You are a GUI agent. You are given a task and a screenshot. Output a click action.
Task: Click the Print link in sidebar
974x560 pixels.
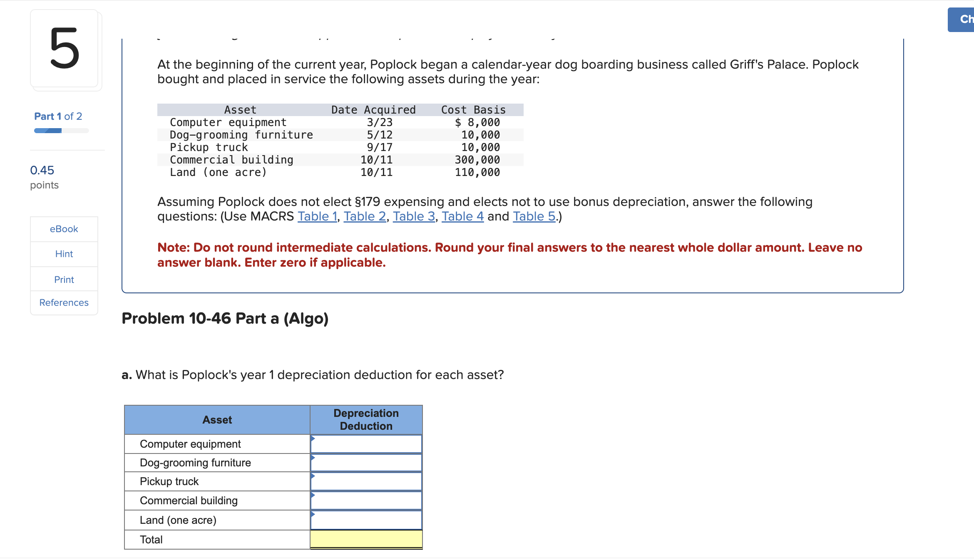tap(64, 280)
